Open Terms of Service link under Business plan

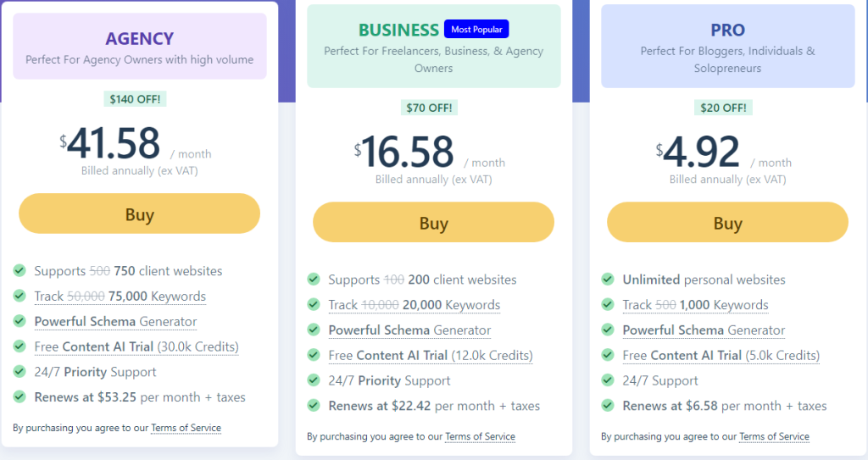[x=480, y=437]
